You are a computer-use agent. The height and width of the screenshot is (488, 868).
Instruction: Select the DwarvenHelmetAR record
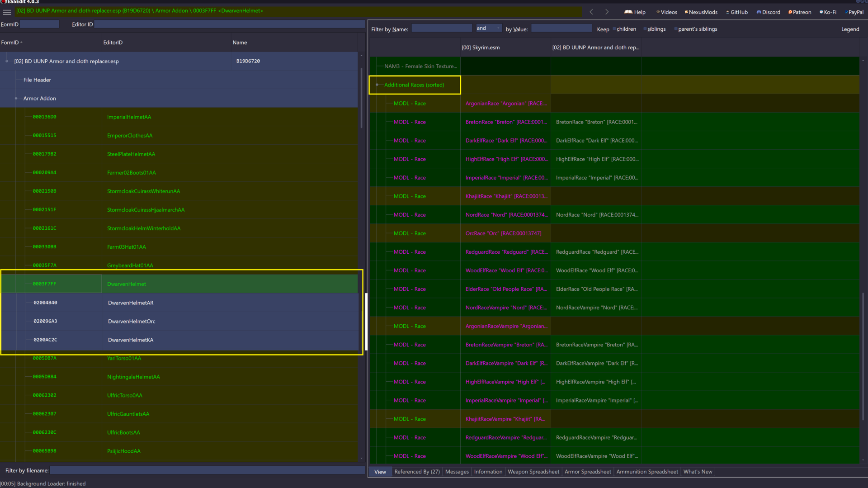(179, 303)
